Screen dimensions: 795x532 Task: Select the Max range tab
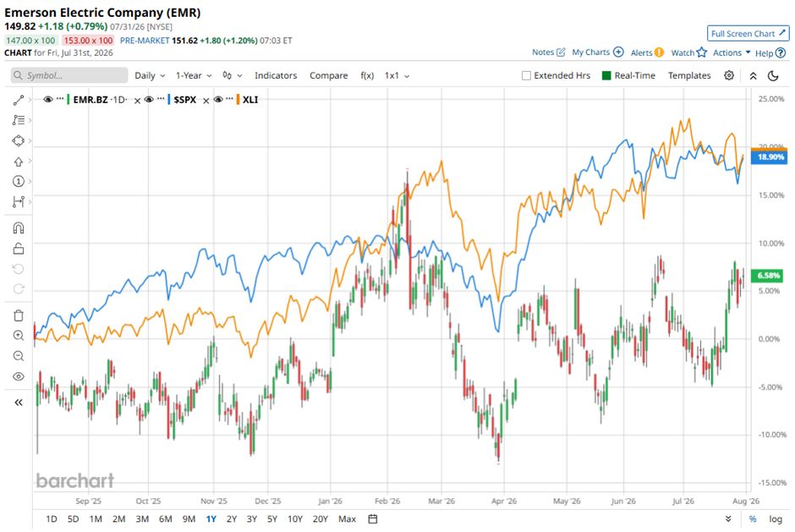click(347, 518)
